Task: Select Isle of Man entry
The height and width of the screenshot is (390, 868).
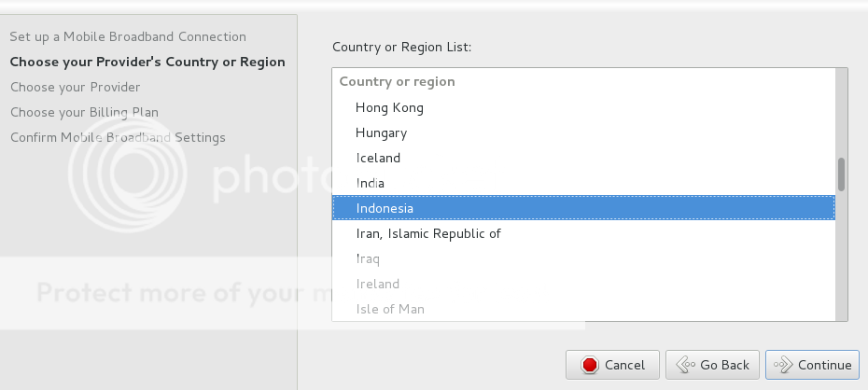Action: [389, 309]
